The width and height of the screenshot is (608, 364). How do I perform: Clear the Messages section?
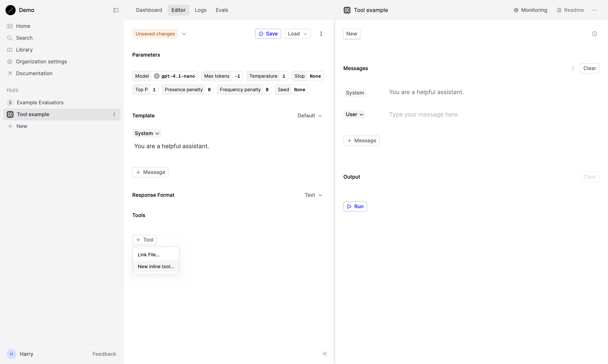[x=589, y=68]
